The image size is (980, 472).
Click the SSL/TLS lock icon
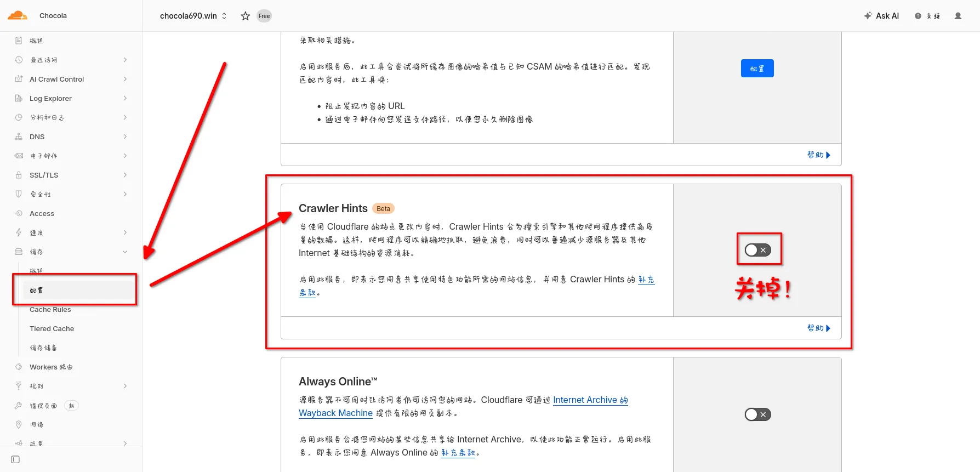pyautogui.click(x=19, y=175)
